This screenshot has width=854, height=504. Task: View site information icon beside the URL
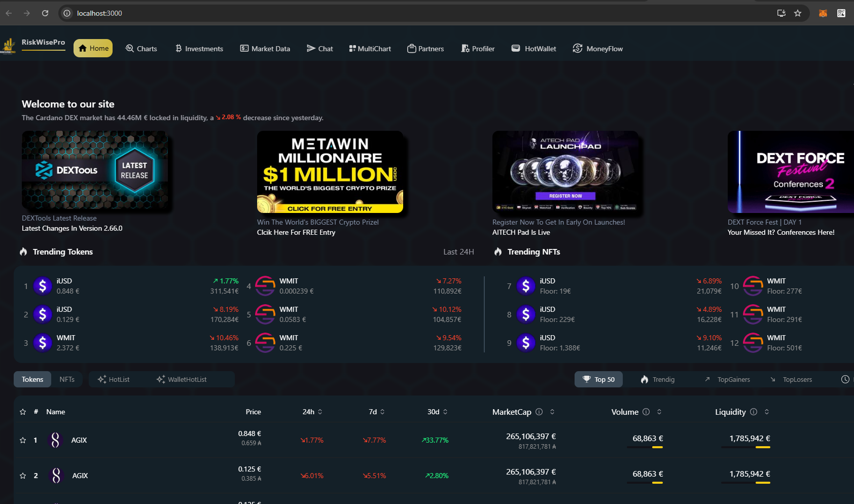tap(67, 13)
